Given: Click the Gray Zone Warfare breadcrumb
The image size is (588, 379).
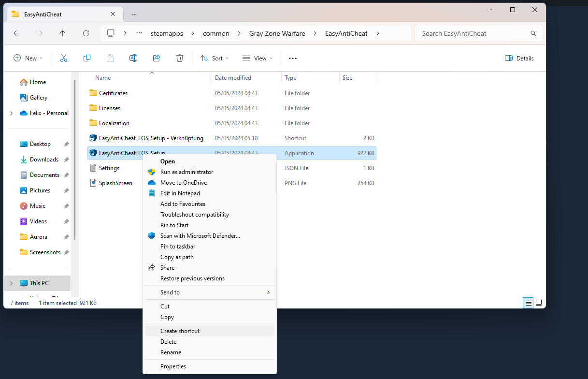Looking at the screenshot, I should 277,33.
